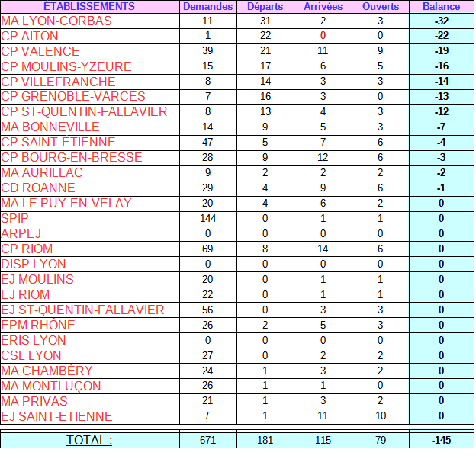Click the MA PRIVAS establishment name

35,401
